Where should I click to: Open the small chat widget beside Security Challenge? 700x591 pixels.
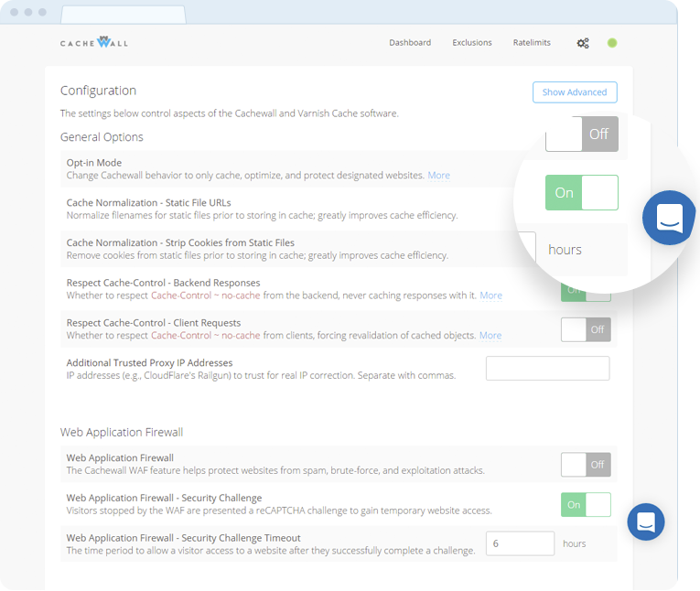point(645,521)
